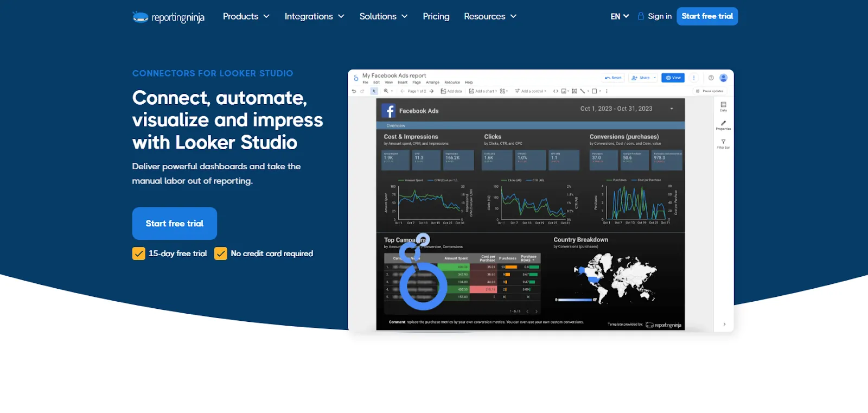Expand the Products menu
This screenshot has width=868, height=413.
point(246,16)
